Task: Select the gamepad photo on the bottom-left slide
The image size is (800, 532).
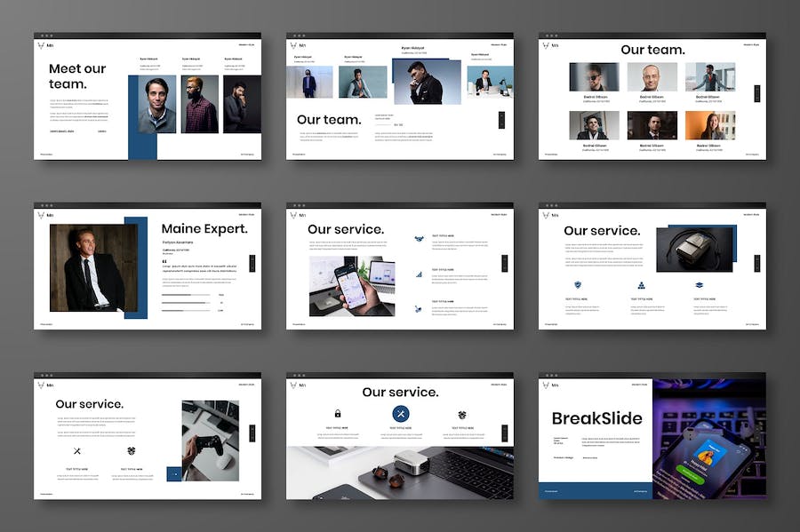Action: pyautogui.click(x=210, y=441)
